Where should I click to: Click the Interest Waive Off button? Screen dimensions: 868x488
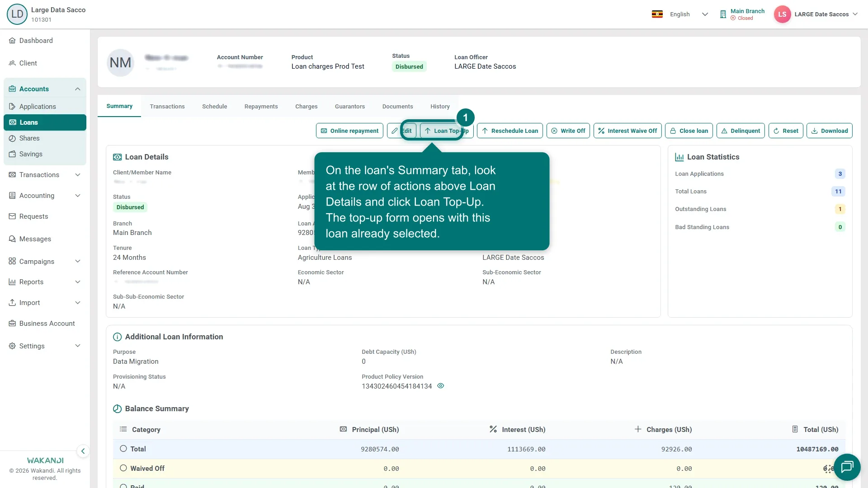627,131
